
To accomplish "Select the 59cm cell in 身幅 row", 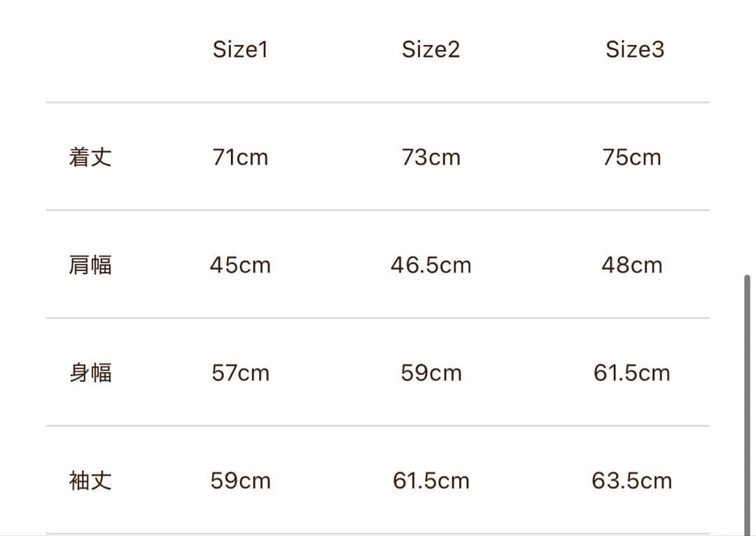I will click(430, 373).
